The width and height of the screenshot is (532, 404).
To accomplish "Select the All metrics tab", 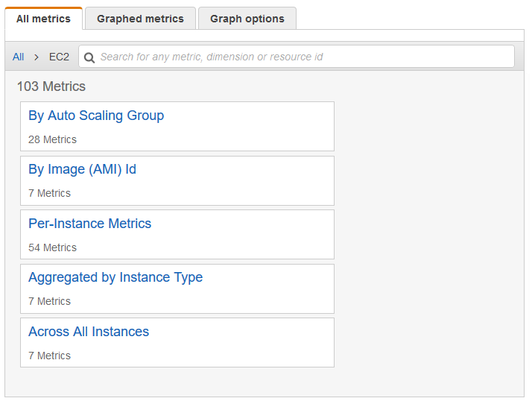I will tap(43, 19).
